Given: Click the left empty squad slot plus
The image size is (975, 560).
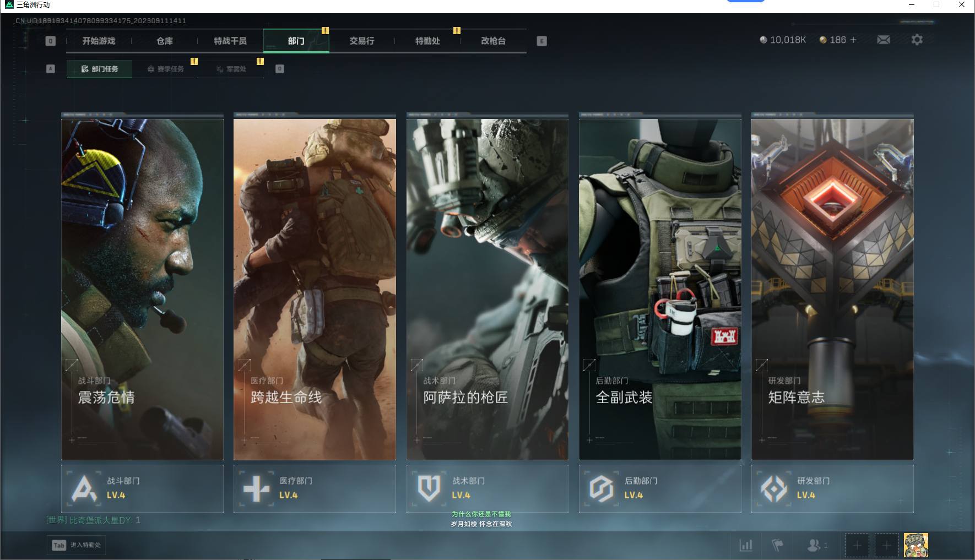Looking at the screenshot, I should click(x=857, y=545).
